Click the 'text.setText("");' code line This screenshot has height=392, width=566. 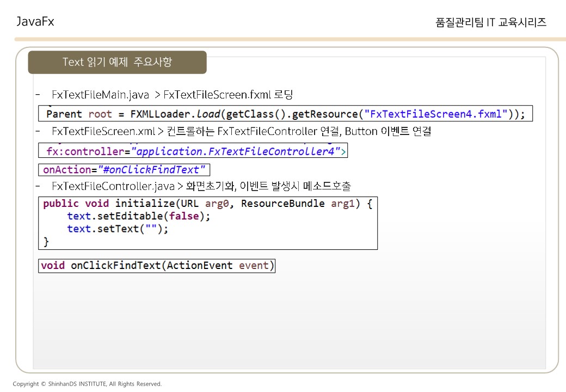tap(118, 229)
